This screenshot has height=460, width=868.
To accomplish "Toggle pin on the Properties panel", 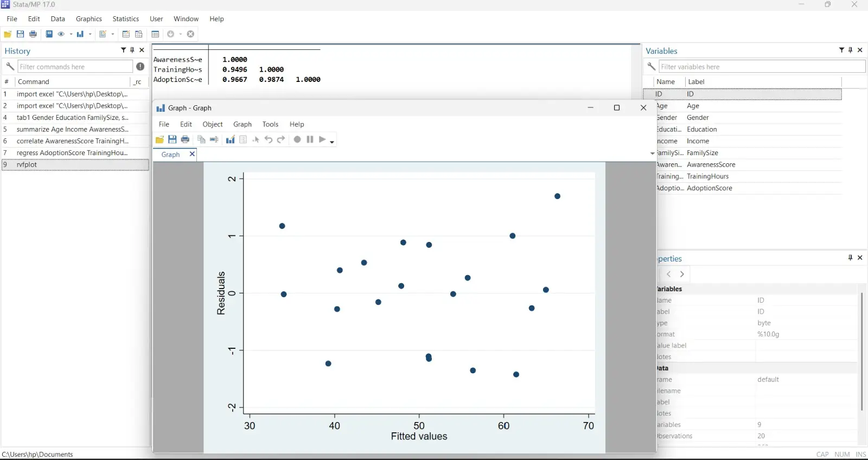I will 850,258.
